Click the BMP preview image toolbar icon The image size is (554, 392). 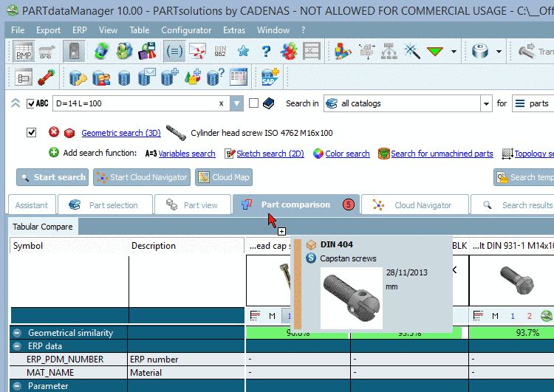click(24, 52)
